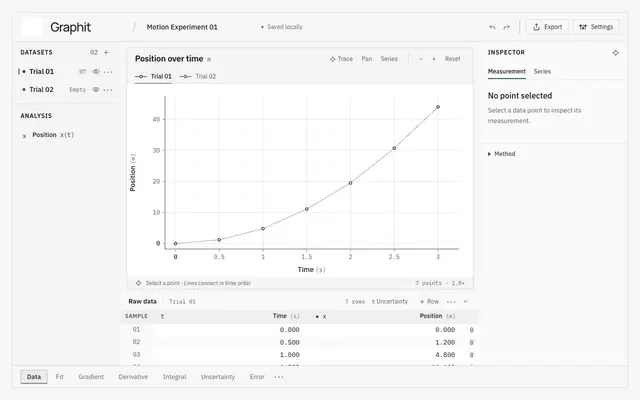The width and height of the screenshot is (640, 400).
Task: Click the Export button
Action: [x=547, y=27]
